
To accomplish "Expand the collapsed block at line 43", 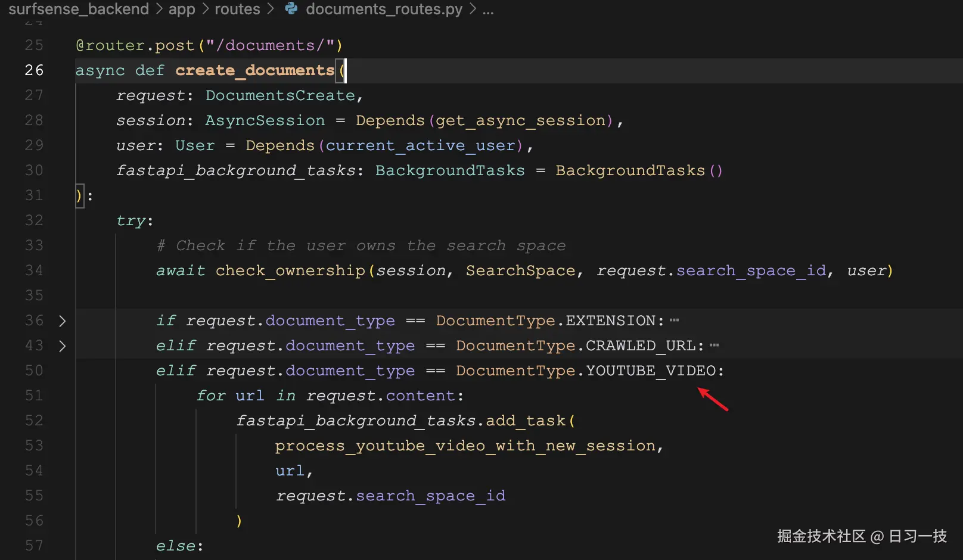I will click(x=62, y=346).
